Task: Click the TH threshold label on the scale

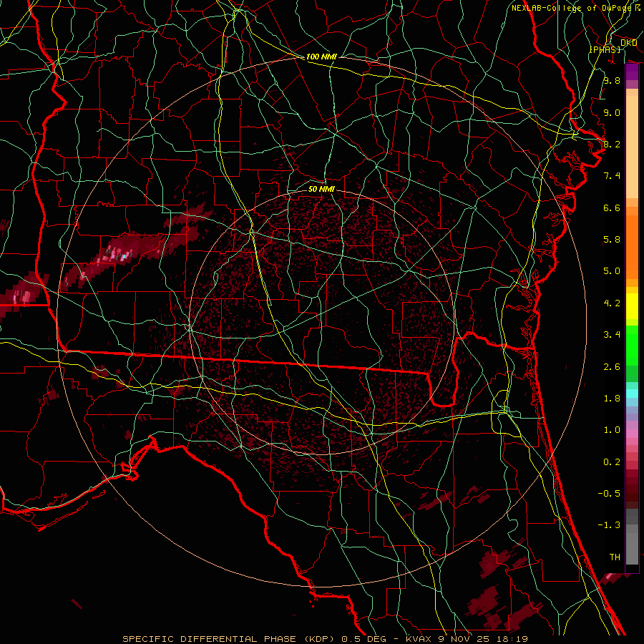Action: (x=615, y=557)
